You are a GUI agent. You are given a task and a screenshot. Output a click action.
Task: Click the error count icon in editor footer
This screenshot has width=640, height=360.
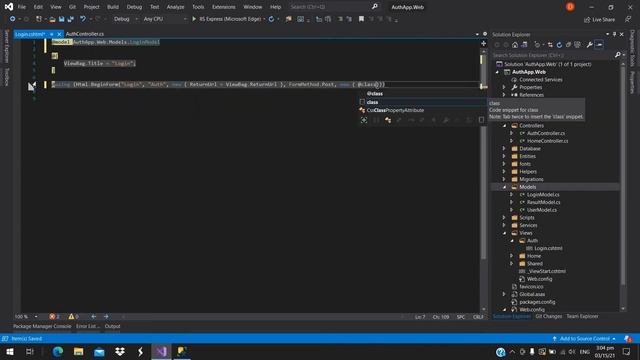click(x=52, y=317)
